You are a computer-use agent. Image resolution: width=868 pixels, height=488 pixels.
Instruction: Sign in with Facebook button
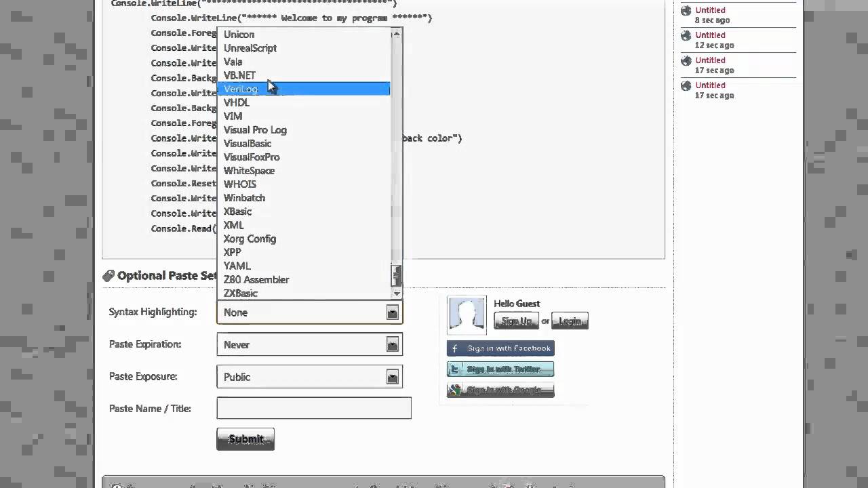[500, 348]
